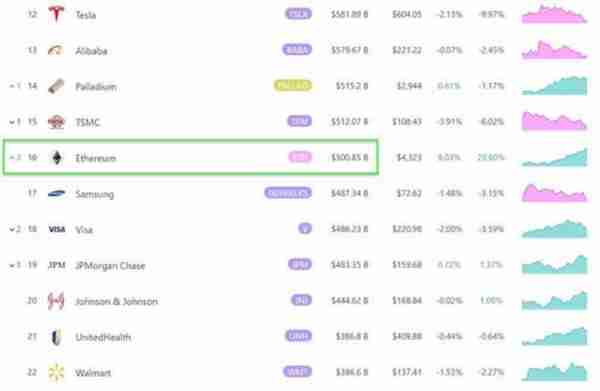Open the Walmart sparkline chart
Viewport: 600px width, 391px height.
554,372
